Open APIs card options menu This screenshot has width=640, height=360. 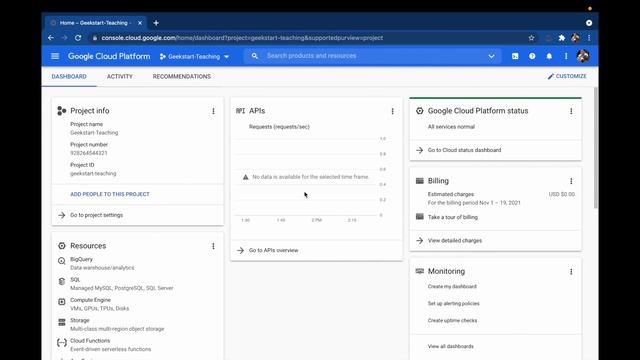point(392,111)
